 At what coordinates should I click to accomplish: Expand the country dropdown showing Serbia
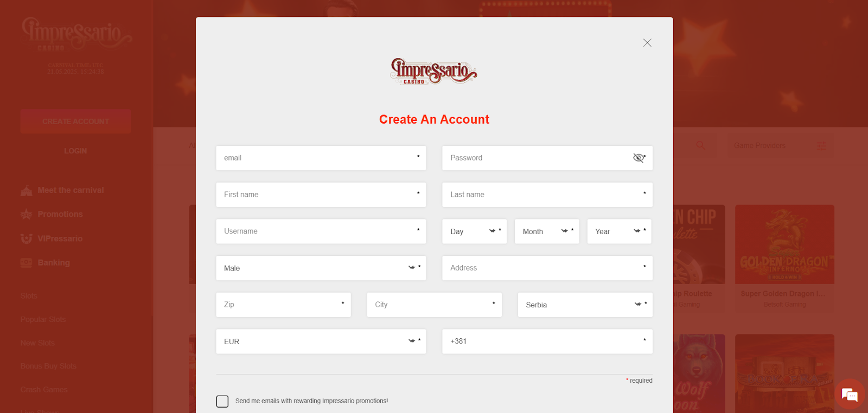tap(585, 305)
